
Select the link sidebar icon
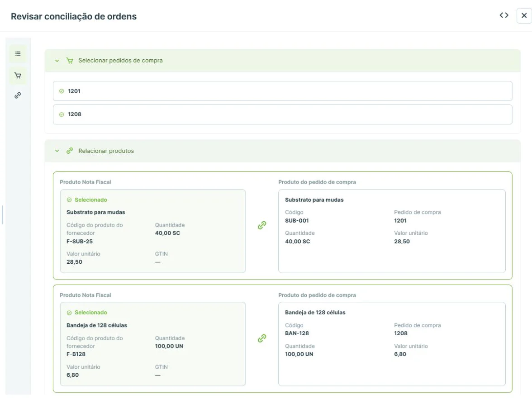18,95
